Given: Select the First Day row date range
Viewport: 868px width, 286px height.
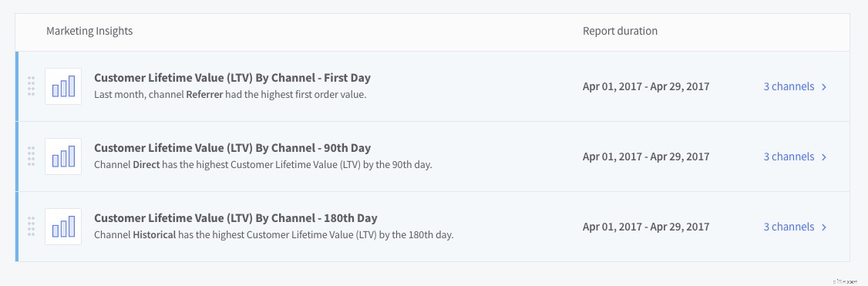Looking at the screenshot, I should pyautogui.click(x=646, y=86).
